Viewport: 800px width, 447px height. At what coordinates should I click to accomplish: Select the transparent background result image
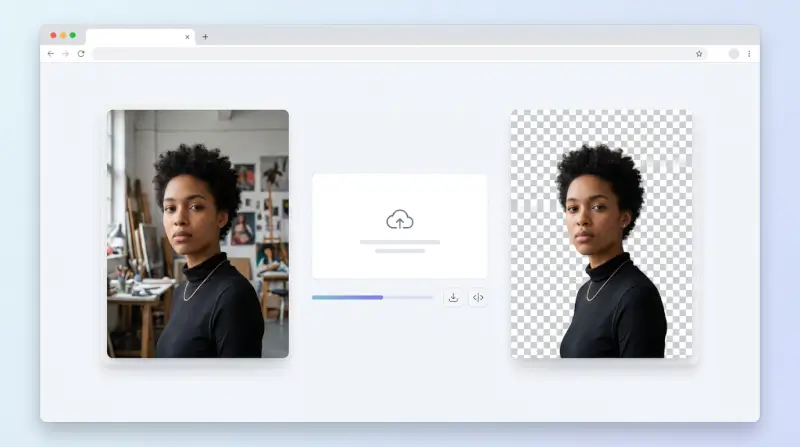coord(602,234)
